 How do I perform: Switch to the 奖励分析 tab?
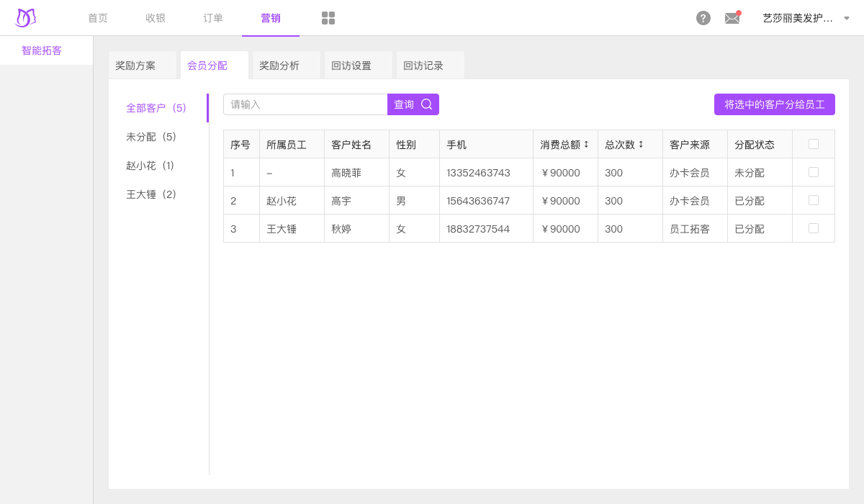pyautogui.click(x=279, y=66)
